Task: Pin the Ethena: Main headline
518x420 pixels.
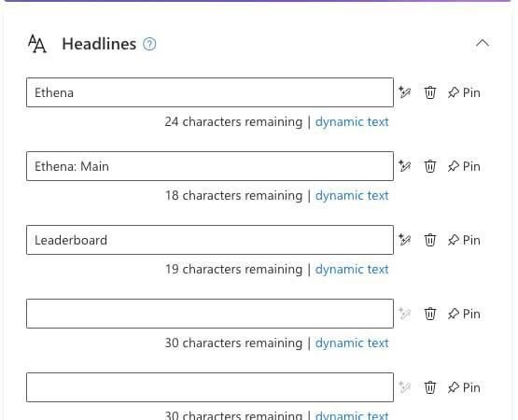Action: pos(464,166)
